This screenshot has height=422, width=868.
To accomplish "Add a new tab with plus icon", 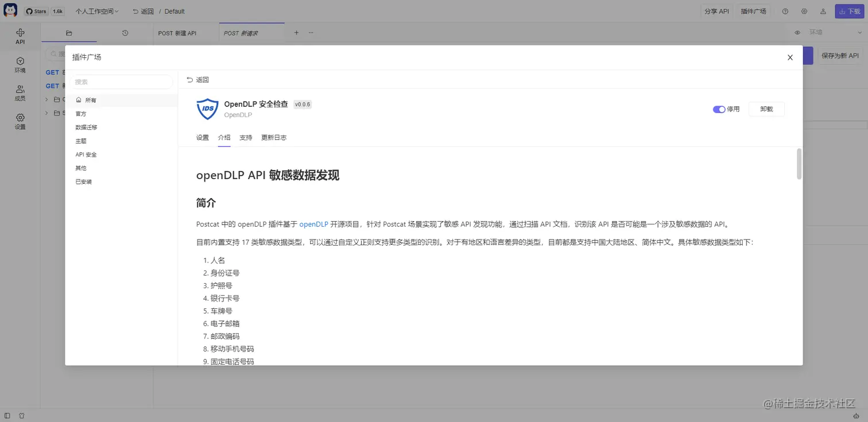I will click(x=297, y=33).
